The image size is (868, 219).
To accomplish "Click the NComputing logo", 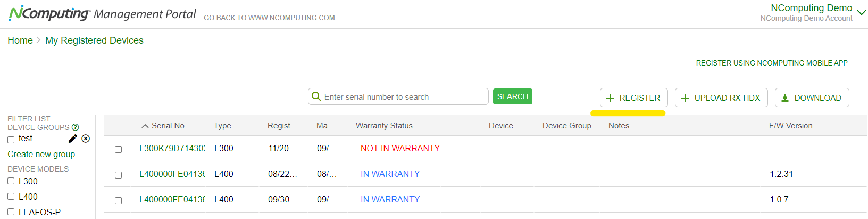I will tap(49, 13).
